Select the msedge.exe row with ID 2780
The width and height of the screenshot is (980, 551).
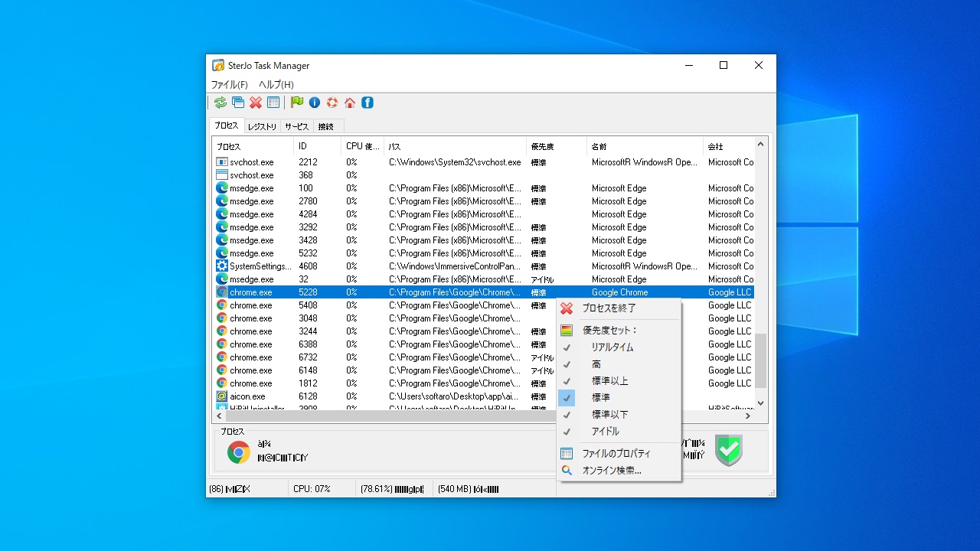[484, 201]
